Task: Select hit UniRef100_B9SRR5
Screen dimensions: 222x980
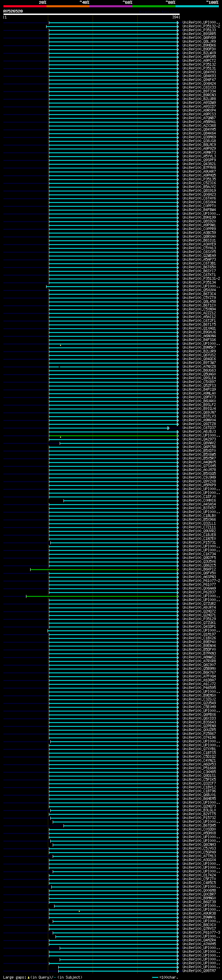Action: [x=199, y=34]
